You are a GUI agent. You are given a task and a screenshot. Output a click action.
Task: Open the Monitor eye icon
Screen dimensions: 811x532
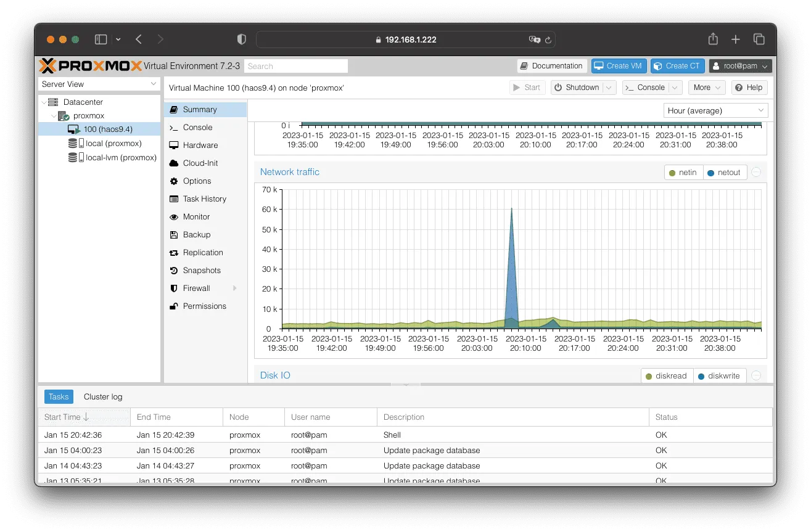tap(173, 217)
